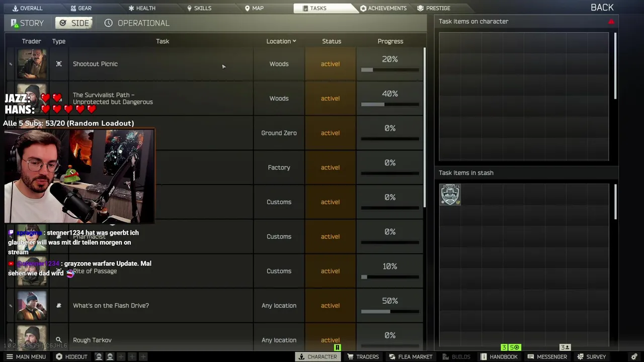Click Ground Zero location cell

coord(279,133)
